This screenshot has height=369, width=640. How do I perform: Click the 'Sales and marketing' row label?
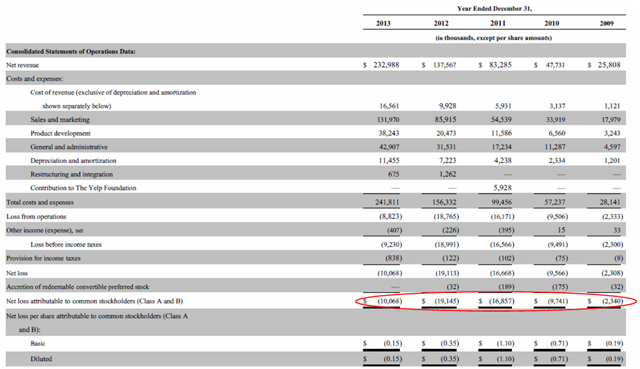click(x=60, y=120)
